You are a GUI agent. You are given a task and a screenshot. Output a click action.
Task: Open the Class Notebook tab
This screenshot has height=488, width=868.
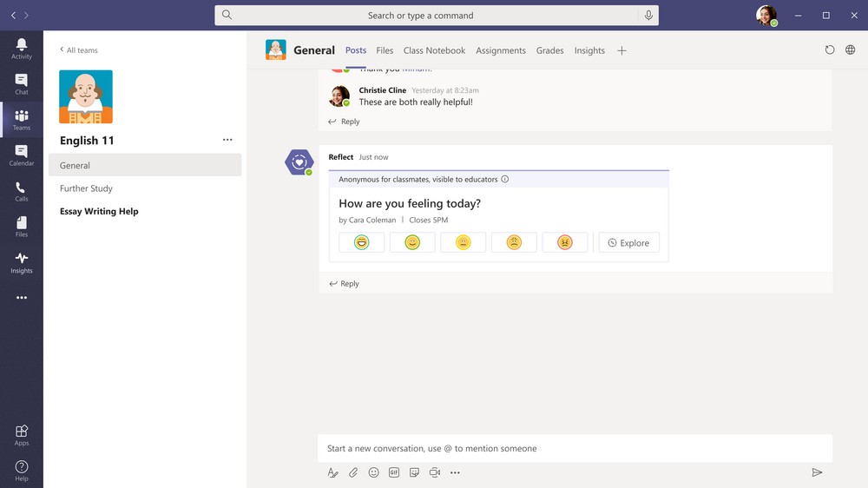(435, 50)
